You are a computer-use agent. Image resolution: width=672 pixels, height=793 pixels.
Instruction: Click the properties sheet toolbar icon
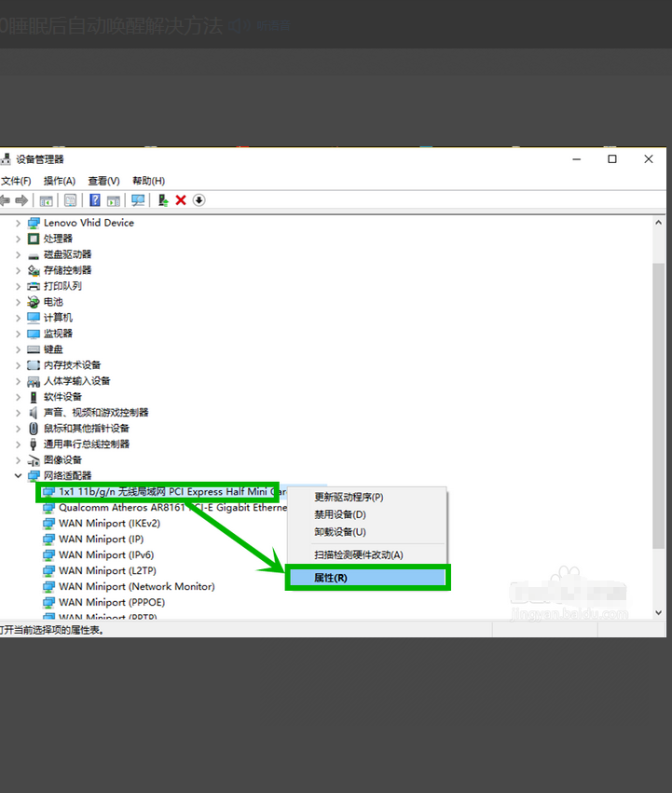pyautogui.click(x=70, y=200)
